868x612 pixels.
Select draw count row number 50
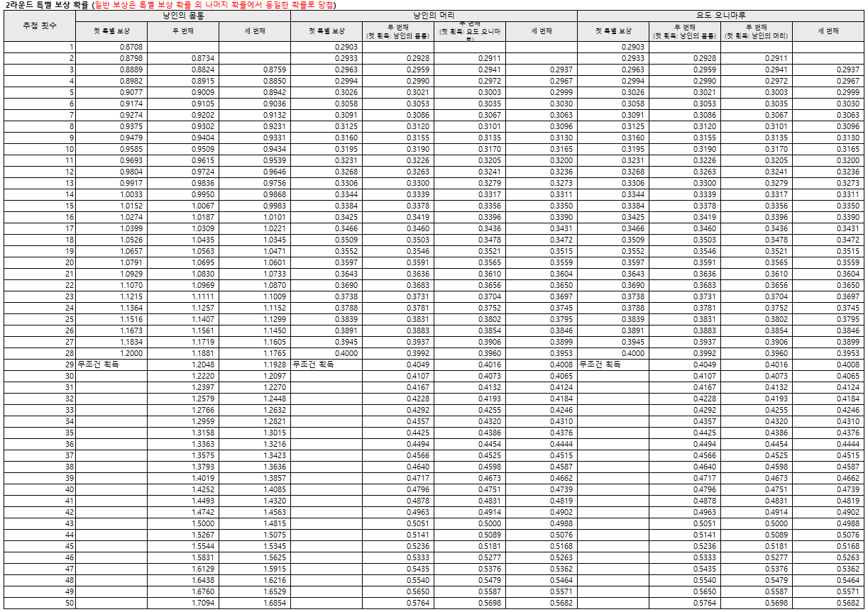pyautogui.click(x=70, y=603)
